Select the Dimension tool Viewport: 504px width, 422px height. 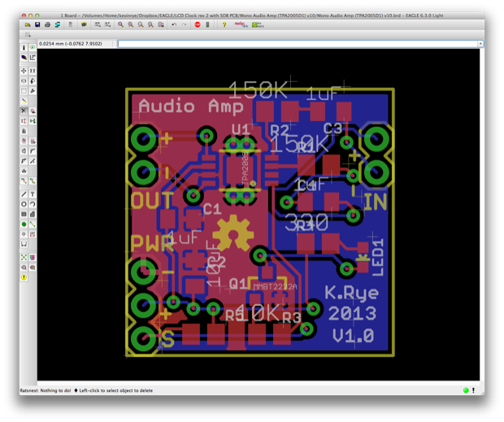pyautogui.click(x=24, y=244)
